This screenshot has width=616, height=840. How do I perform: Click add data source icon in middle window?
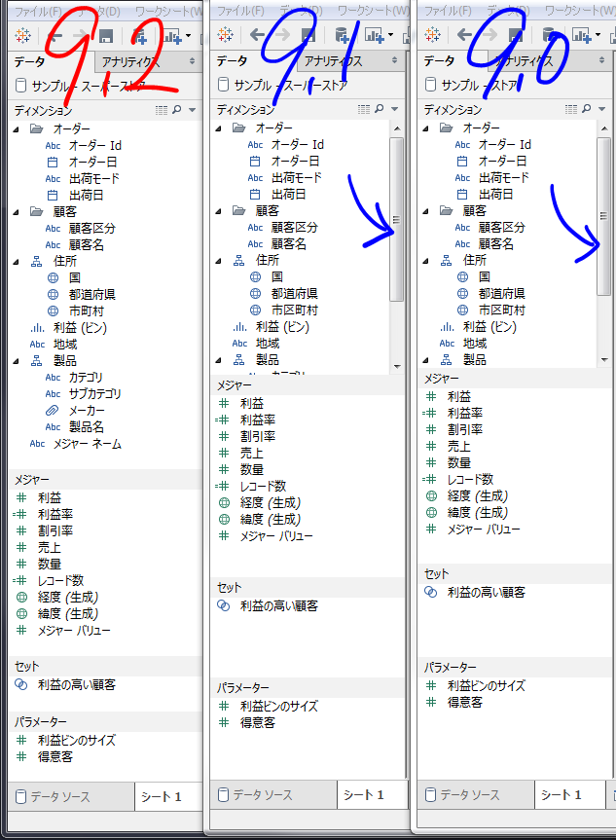(342, 35)
